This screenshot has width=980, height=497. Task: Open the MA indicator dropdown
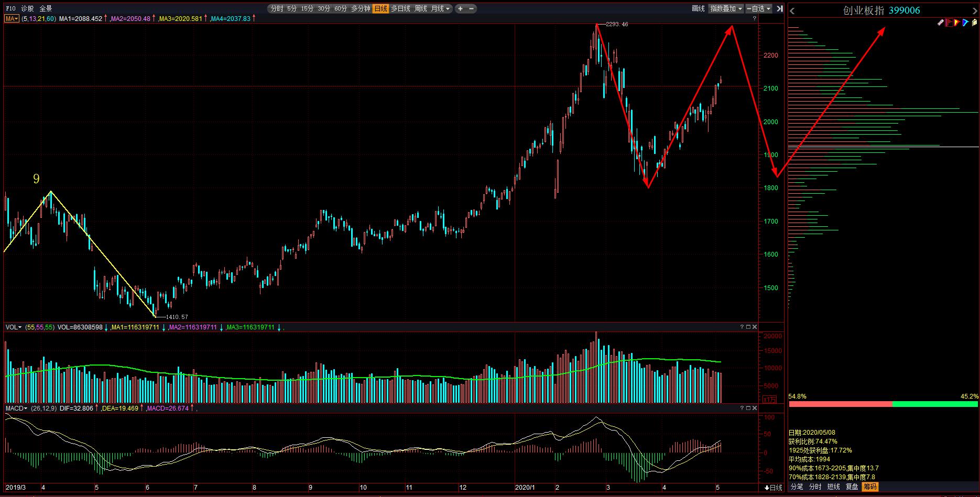point(12,18)
